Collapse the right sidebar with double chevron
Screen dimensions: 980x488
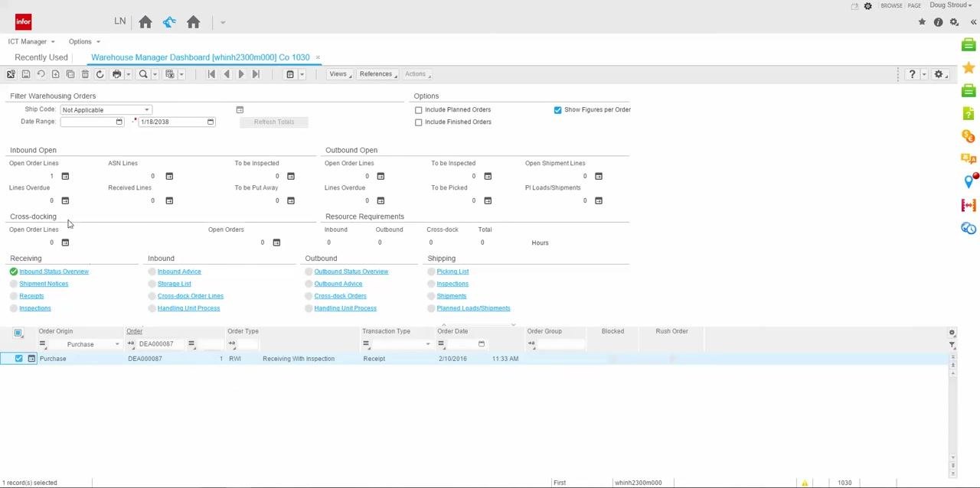[973, 22]
